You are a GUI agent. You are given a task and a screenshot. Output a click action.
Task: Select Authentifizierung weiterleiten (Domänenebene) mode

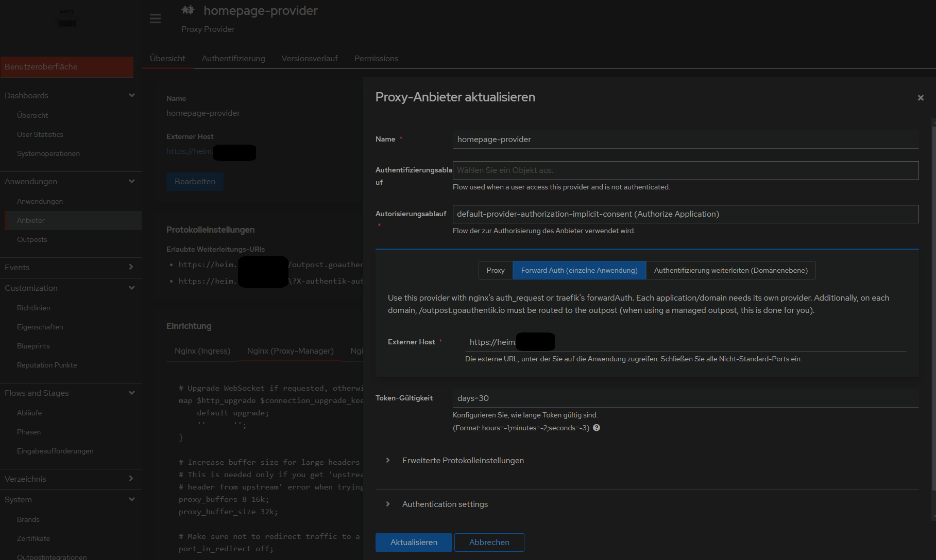tap(730, 271)
